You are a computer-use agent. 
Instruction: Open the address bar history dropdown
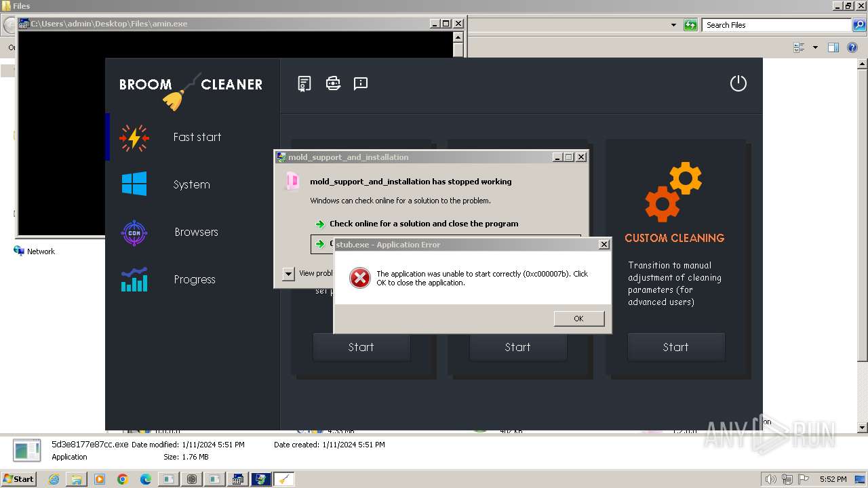(673, 25)
